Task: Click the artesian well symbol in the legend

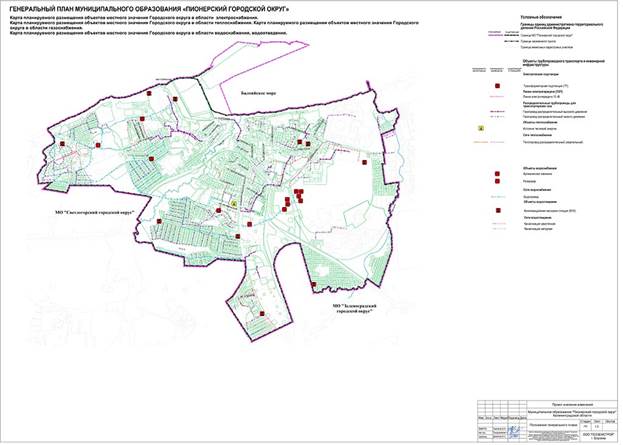Action: [497, 174]
